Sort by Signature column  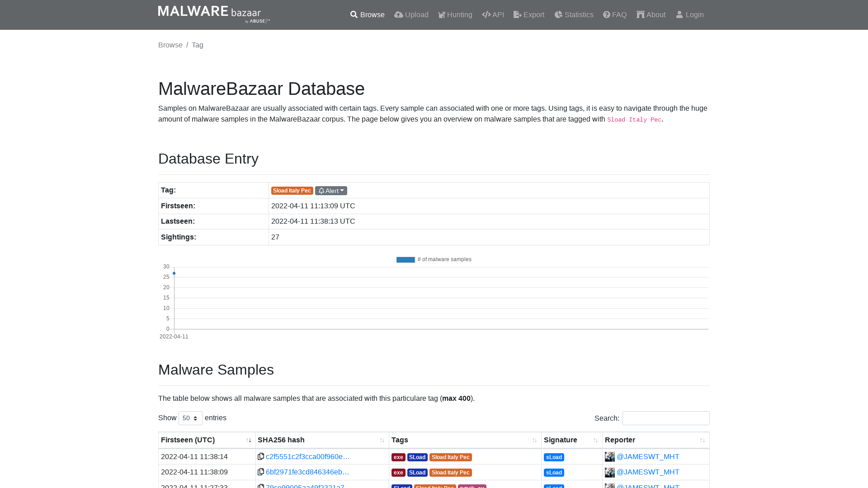[572, 440]
